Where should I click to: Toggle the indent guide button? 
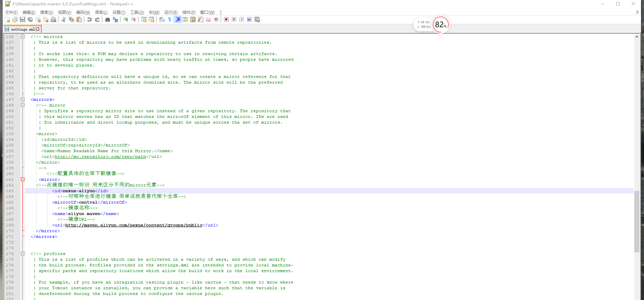tap(178, 19)
